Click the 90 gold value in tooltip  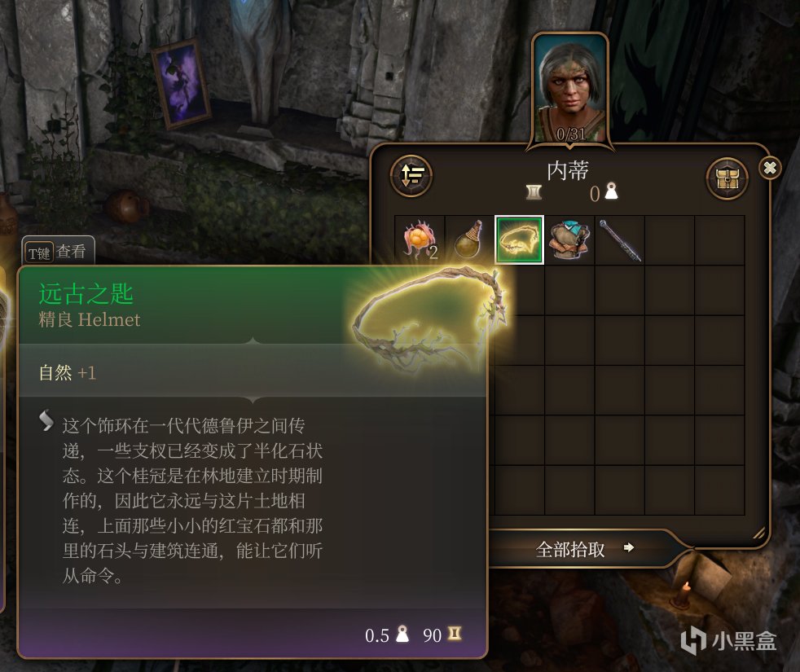(x=432, y=635)
